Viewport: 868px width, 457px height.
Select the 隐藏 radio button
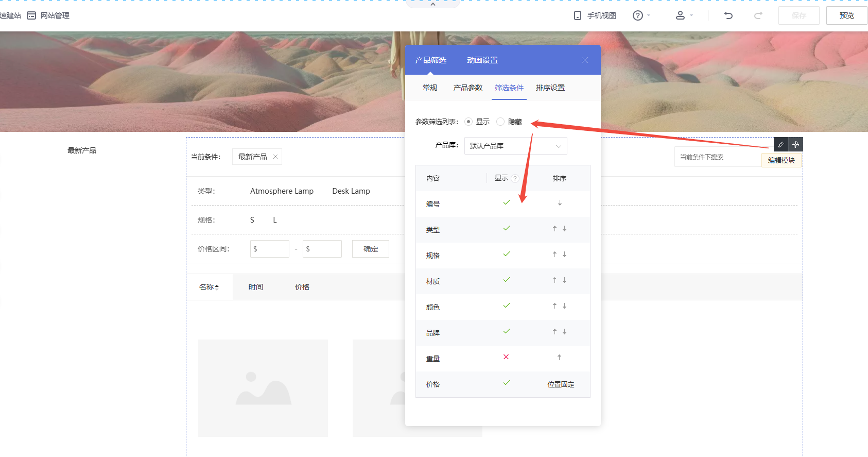(500, 122)
